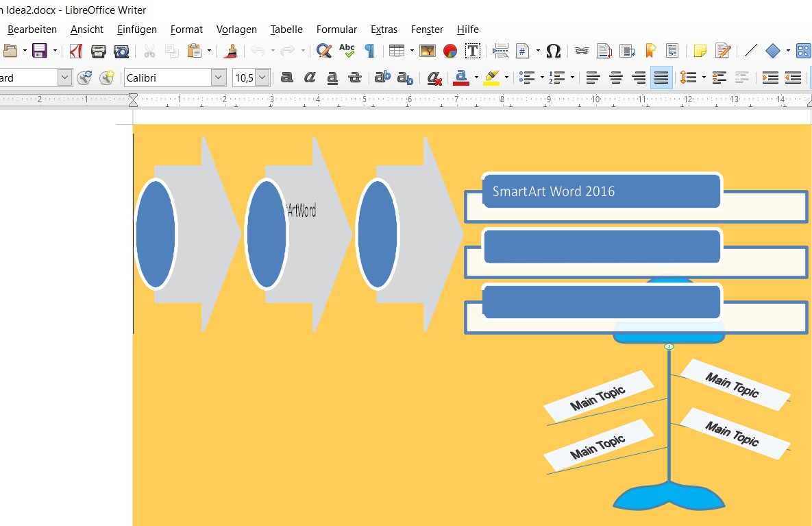Click the New Style icon

click(x=107, y=77)
